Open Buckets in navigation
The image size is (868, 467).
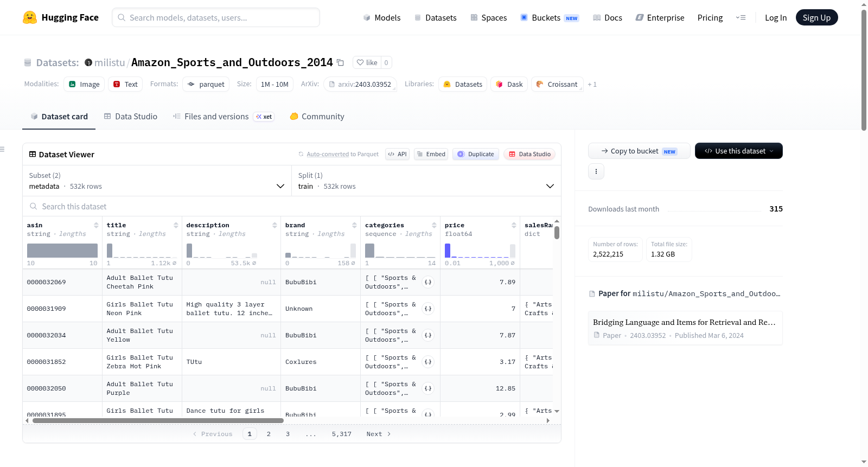point(550,17)
